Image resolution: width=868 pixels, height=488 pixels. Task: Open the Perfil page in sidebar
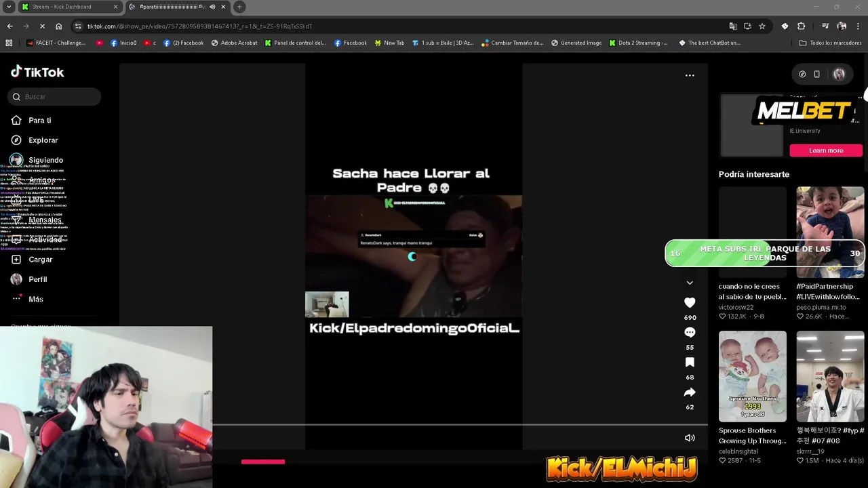37,279
